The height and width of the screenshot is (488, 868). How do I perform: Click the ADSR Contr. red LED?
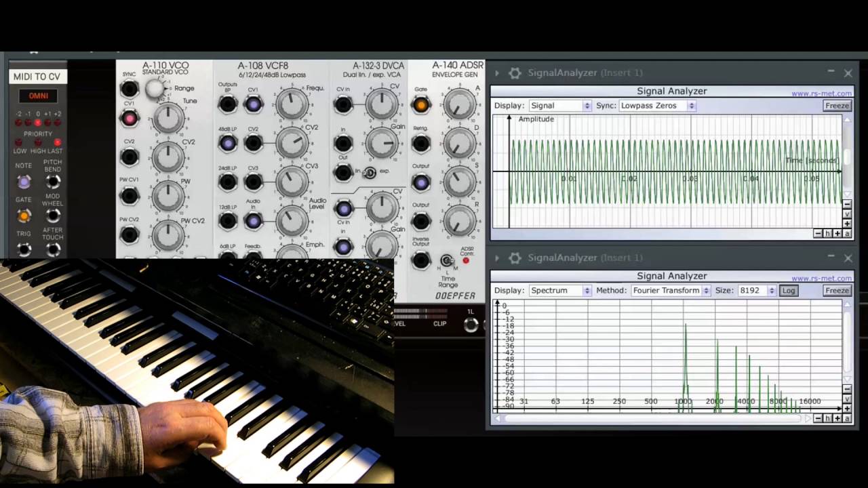(x=466, y=260)
